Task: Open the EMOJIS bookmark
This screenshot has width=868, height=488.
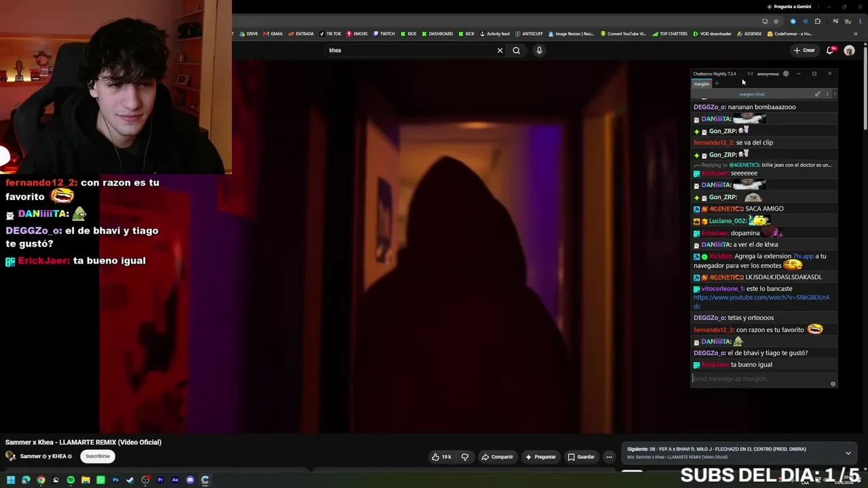Action: (357, 34)
